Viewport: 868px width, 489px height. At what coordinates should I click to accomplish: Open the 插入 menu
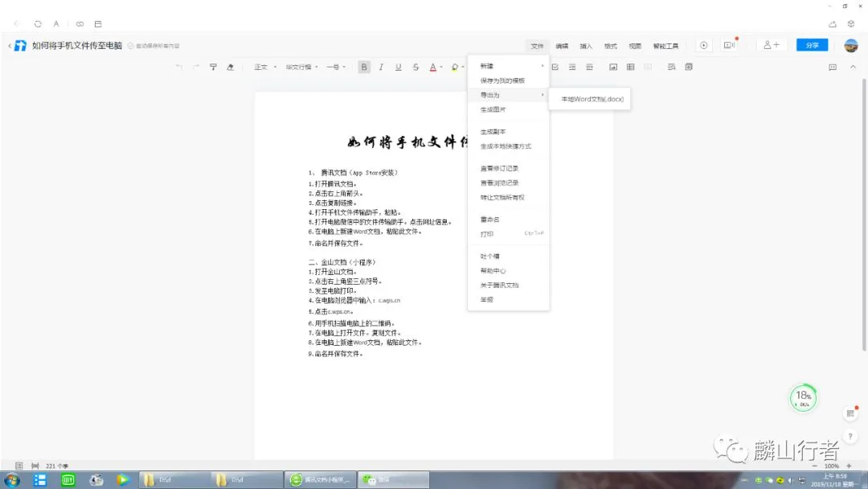[x=586, y=46]
